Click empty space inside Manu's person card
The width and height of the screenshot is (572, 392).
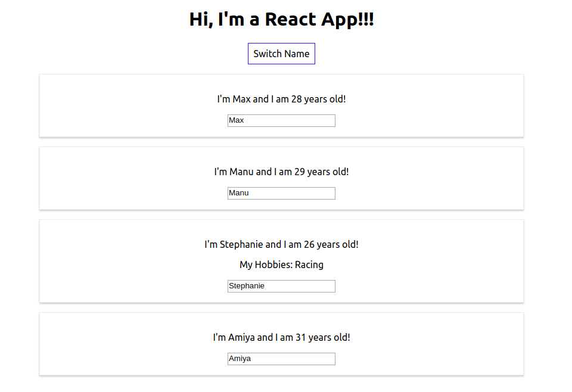(x=119, y=179)
